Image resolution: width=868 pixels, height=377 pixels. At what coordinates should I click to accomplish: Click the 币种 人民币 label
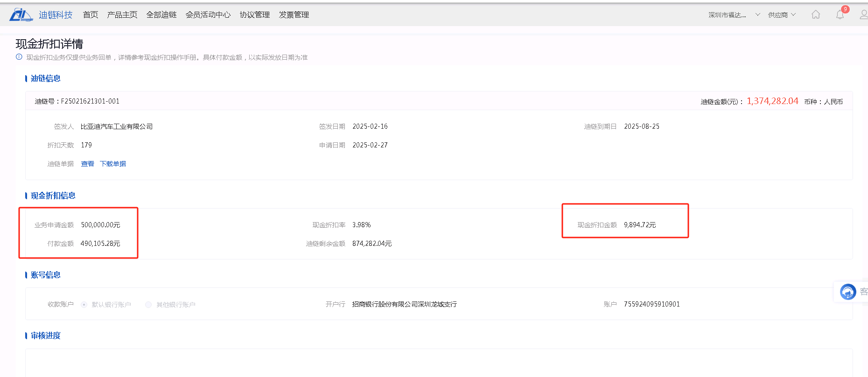pyautogui.click(x=824, y=102)
